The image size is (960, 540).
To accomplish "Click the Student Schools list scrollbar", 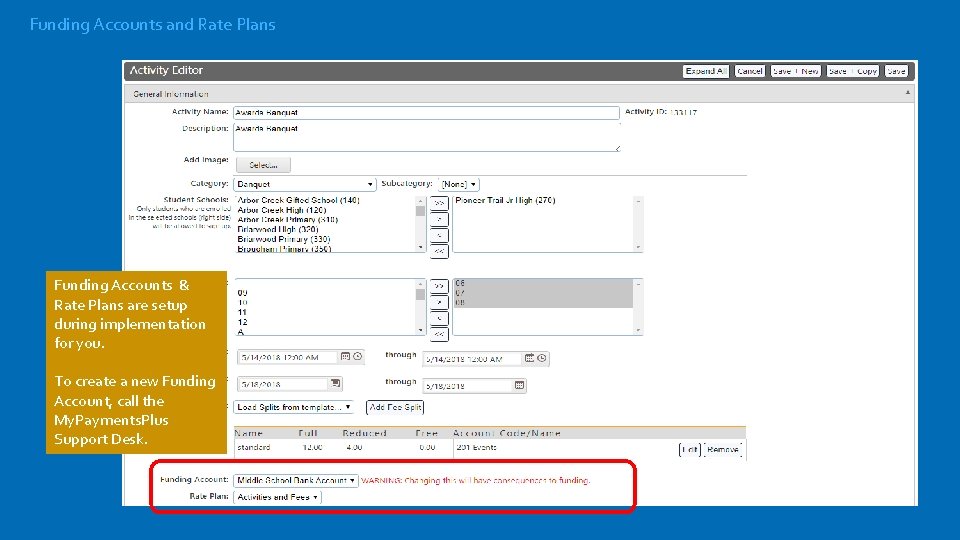I will [420, 224].
